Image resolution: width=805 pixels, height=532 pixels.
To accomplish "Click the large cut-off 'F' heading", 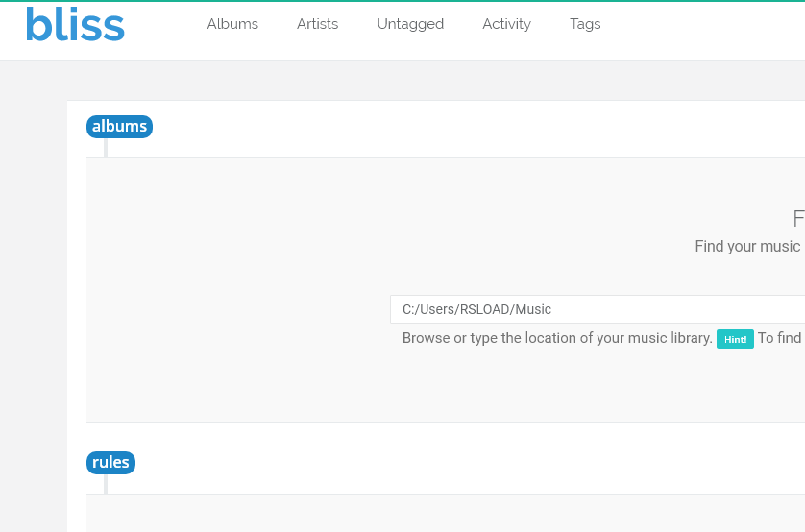I will point(798,219).
